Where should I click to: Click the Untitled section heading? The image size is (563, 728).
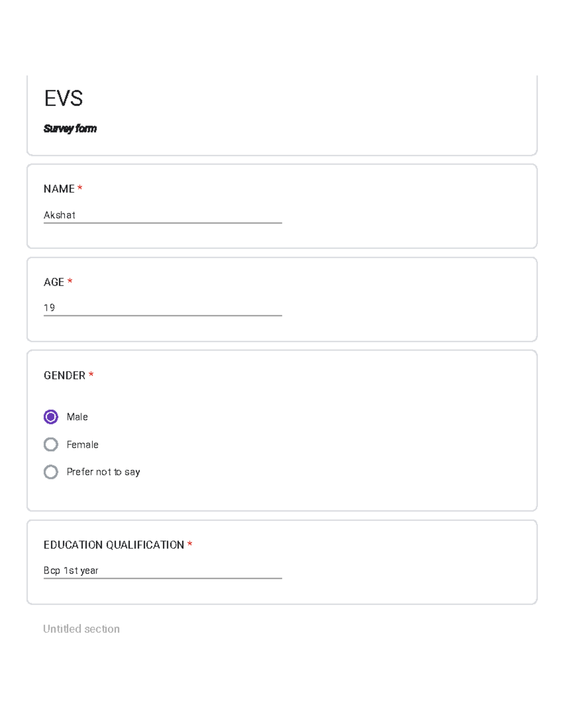coord(81,629)
